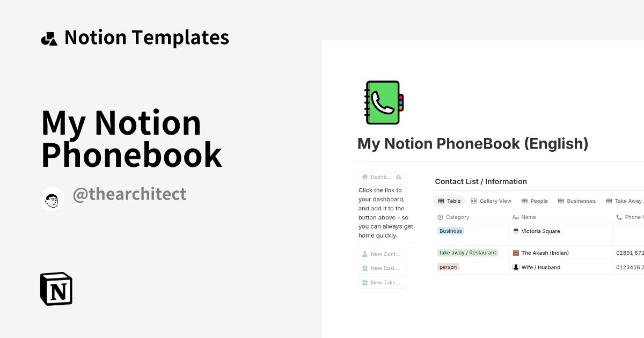Click the portrait icon beside Wife / Husband

click(x=515, y=267)
